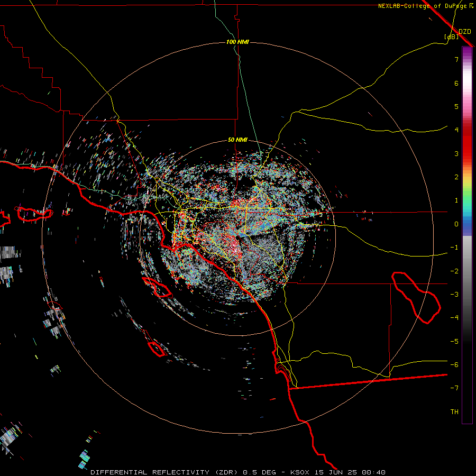Click the 2 tick label on color scale

point(456,177)
